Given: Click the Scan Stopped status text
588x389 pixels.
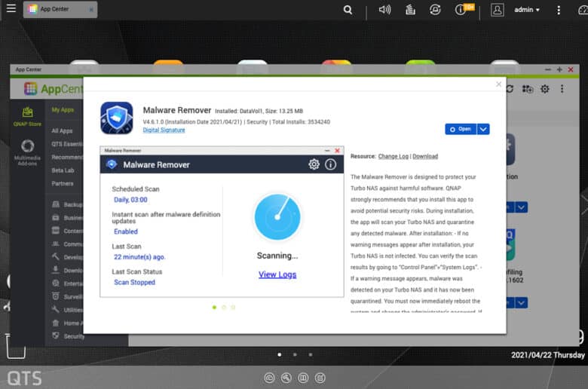Looking at the screenshot, I should click(134, 283).
